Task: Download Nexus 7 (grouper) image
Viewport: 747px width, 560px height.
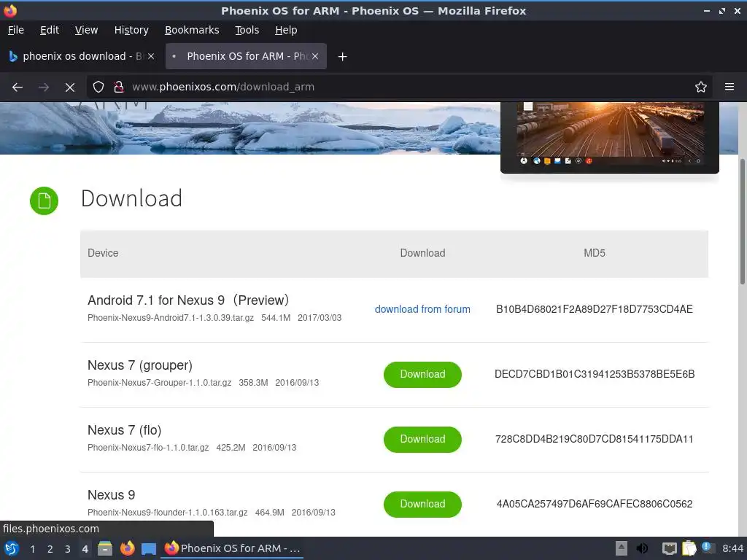Action: click(422, 374)
